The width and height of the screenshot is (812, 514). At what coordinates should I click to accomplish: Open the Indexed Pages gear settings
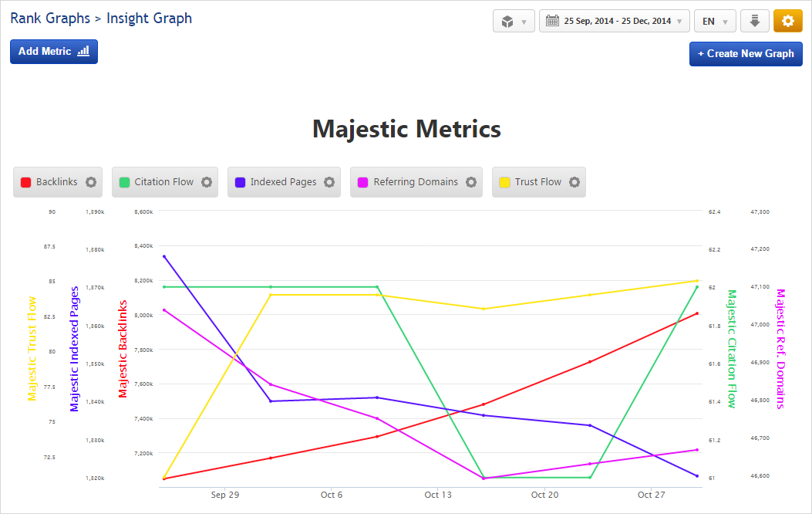(x=329, y=182)
